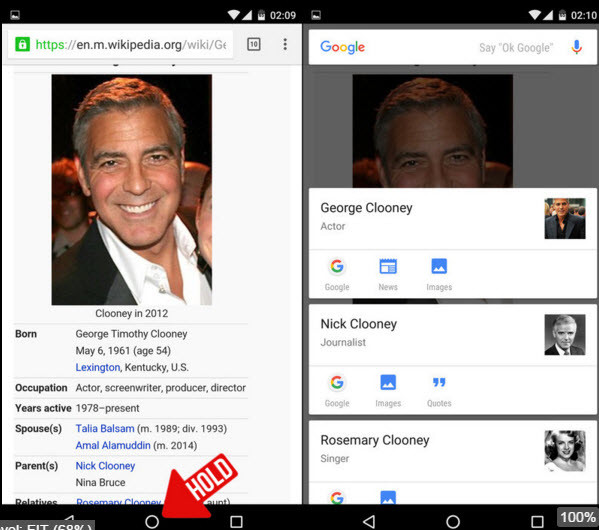
Task: Tap the Wi-Fi icon in right status bar
Action: click(x=534, y=15)
